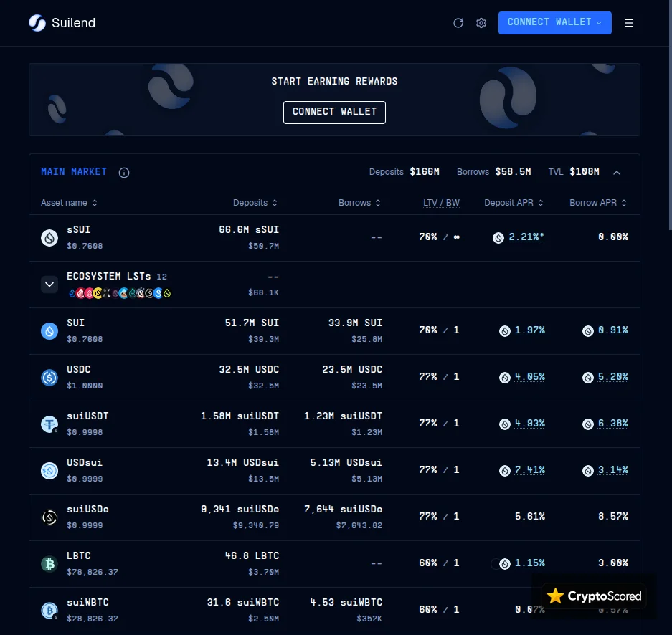Click the TVL $108M total

point(574,172)
